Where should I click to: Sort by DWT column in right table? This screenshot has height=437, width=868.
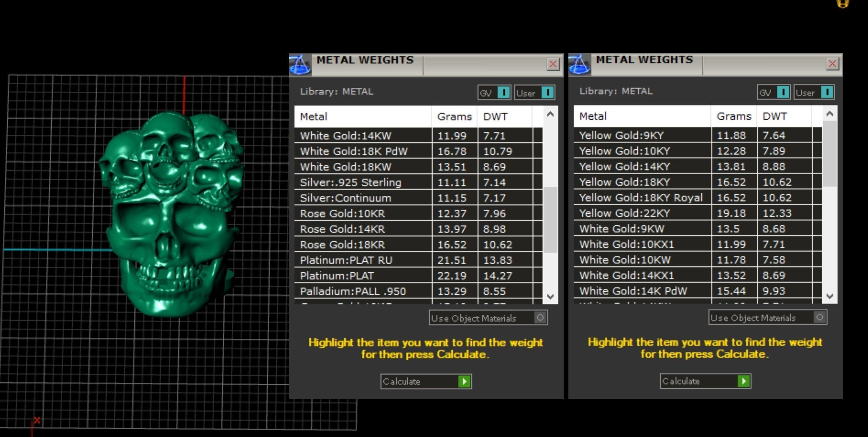point(774,116)
